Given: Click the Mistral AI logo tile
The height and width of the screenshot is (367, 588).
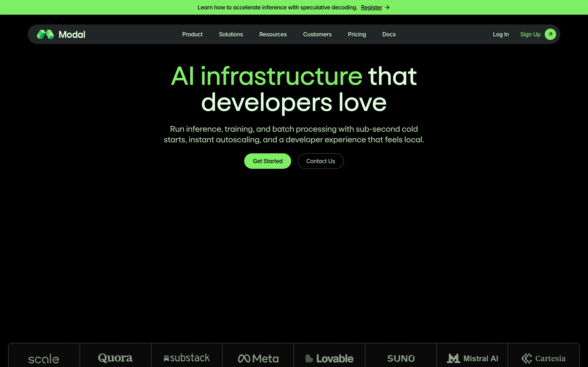Looking at the screenshot, I should coord(472,358).
